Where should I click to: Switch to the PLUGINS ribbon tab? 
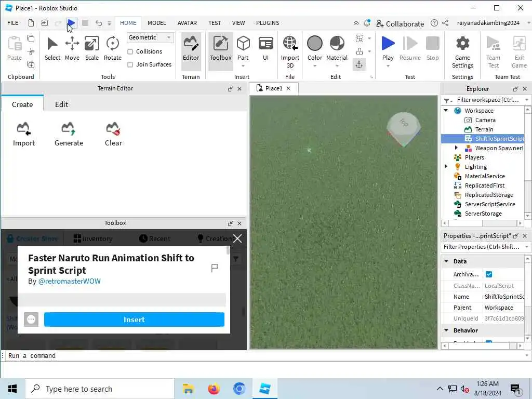(x=268, y=23)
